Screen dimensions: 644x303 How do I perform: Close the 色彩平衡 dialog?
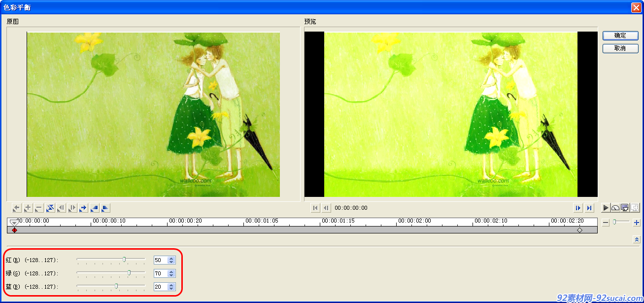636,7
